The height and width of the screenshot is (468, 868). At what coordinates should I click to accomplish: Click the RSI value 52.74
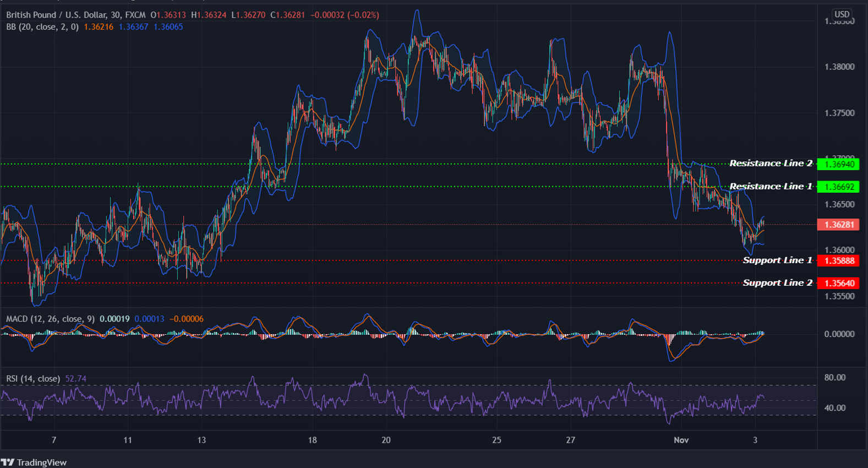pyautogui.click(x=75, y=379)
